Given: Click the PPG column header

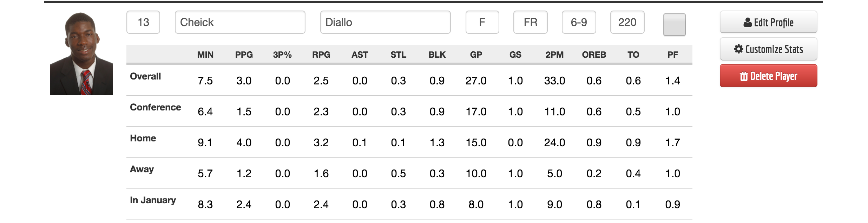Looking at the screenshot, I should (244, 55).
